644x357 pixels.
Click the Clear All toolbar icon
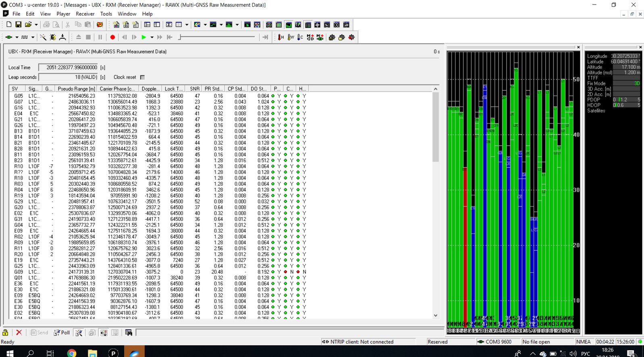click(100, 25)
